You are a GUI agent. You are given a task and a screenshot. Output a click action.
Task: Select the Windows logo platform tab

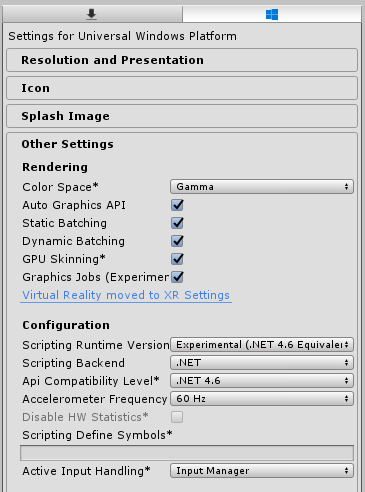(x=272, y=14)
